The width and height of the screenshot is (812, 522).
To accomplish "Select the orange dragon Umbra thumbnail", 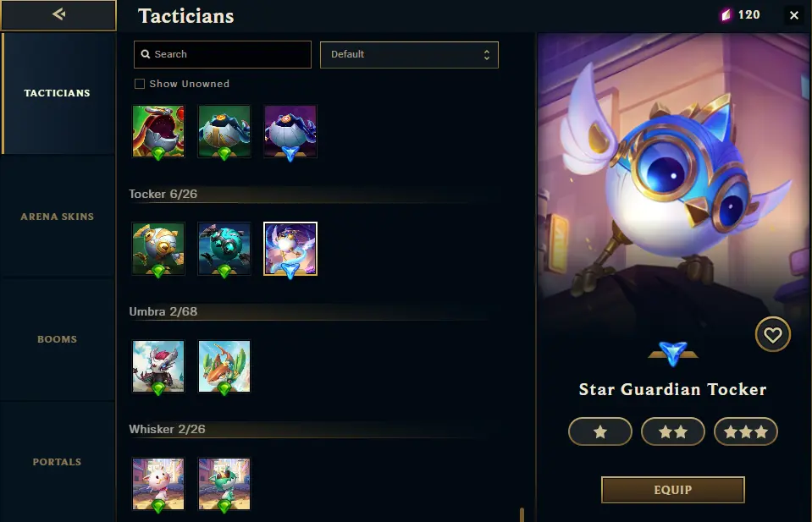I will [x=224, y=366].
